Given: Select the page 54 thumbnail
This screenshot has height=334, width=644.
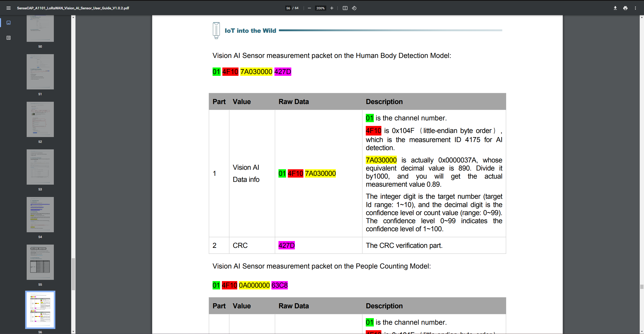Looking at the screenshot, I should [40, 214].
